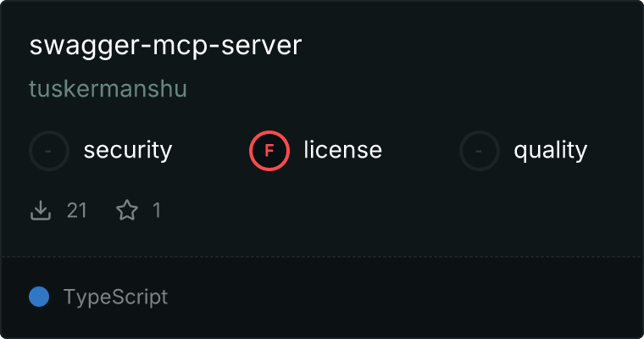Image resolution: width=644 pixels, height=339 pixels.
Task: Click the dashed divider above TypeScript
Action: [322, 257]
